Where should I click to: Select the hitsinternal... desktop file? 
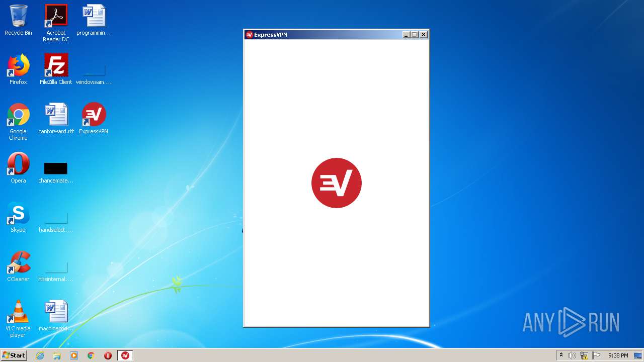tap(56, 271)
